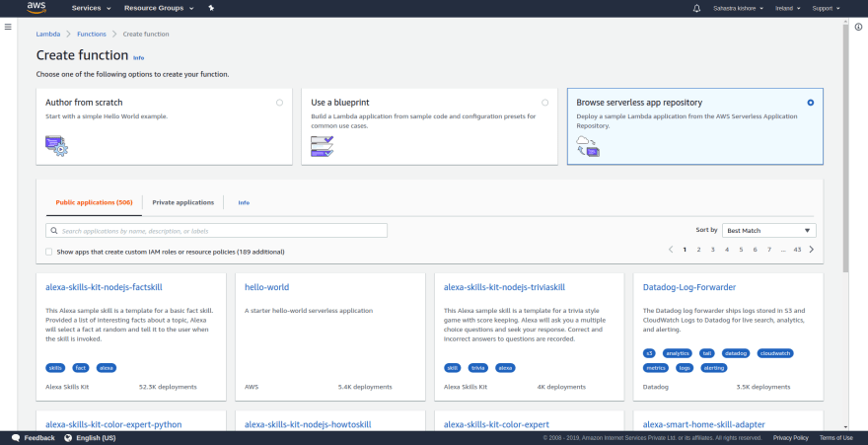
Task: Open alexa-smart-home-skill-adapter application
Action: [x=703, y=424]
